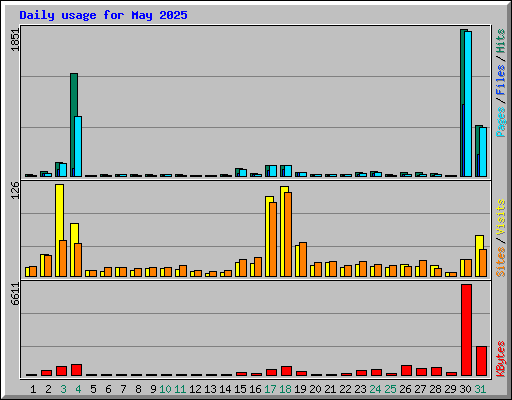This screenshot has height=400, width=512.
Task: Click green day number 25 on the x-axis
Action: [x=390, y=389]
